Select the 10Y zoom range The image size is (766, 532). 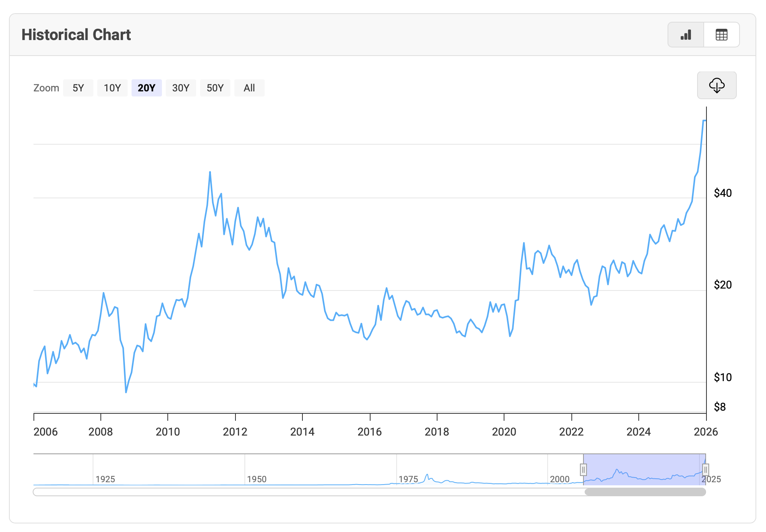coord(112,88)
